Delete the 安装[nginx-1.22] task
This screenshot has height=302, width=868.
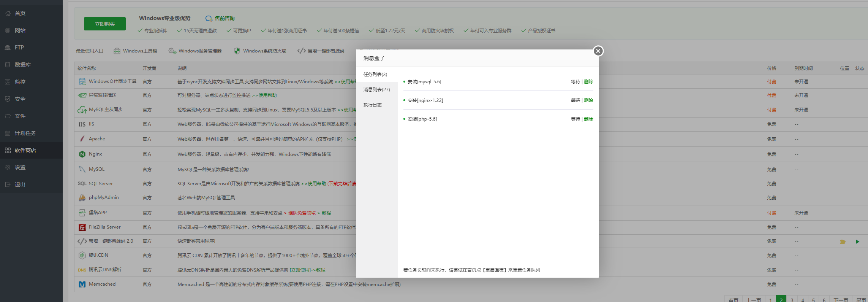pos(588,100)
